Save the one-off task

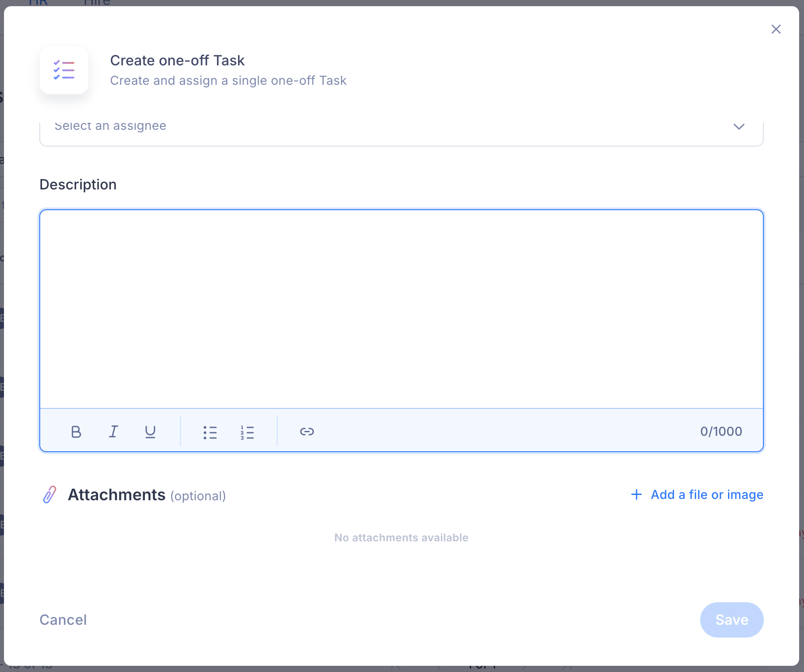(x=732, y=620)
